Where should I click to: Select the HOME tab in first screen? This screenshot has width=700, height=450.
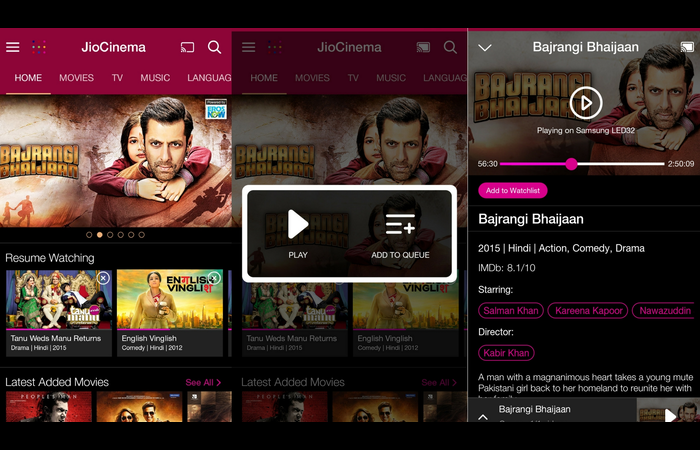click(x=28, y=78)
